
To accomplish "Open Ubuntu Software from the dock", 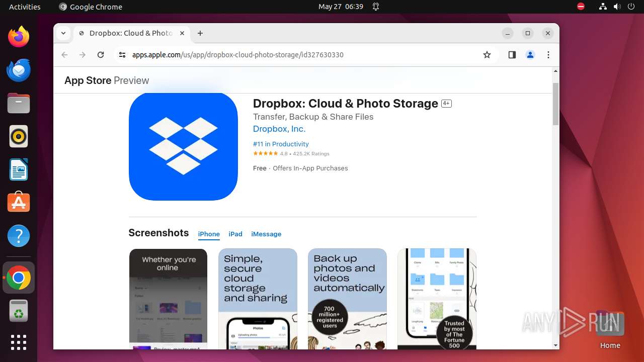I will coord(19,203).
